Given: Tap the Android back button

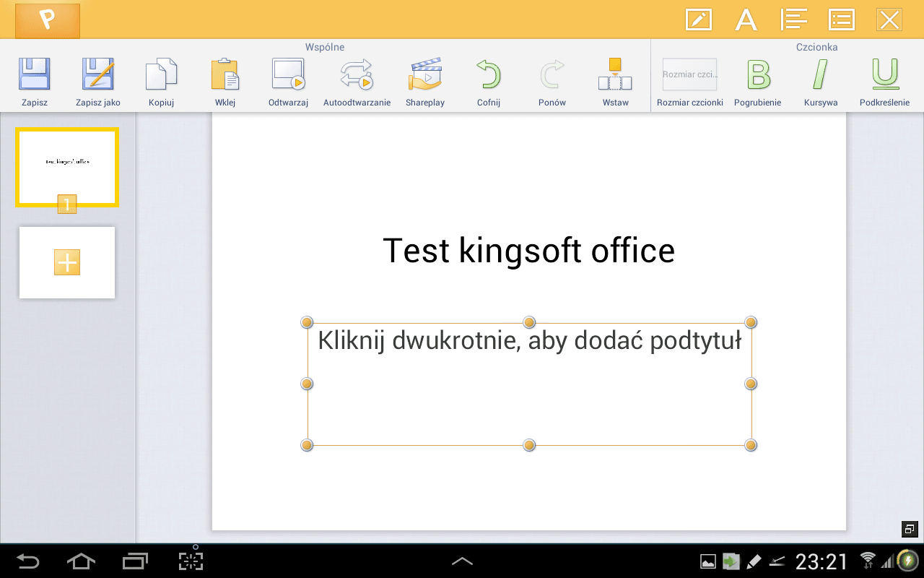Looking at the screenshot, I should pos(28,561).
